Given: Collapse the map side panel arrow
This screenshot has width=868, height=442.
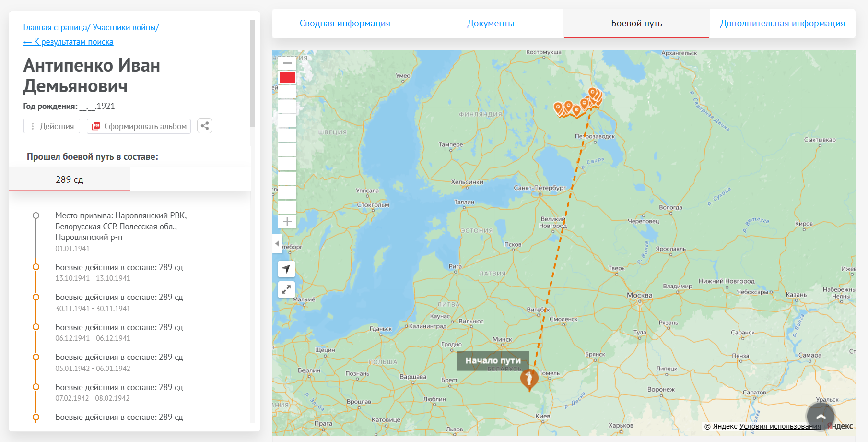Looking at the screenshot, I should [277, 243].
